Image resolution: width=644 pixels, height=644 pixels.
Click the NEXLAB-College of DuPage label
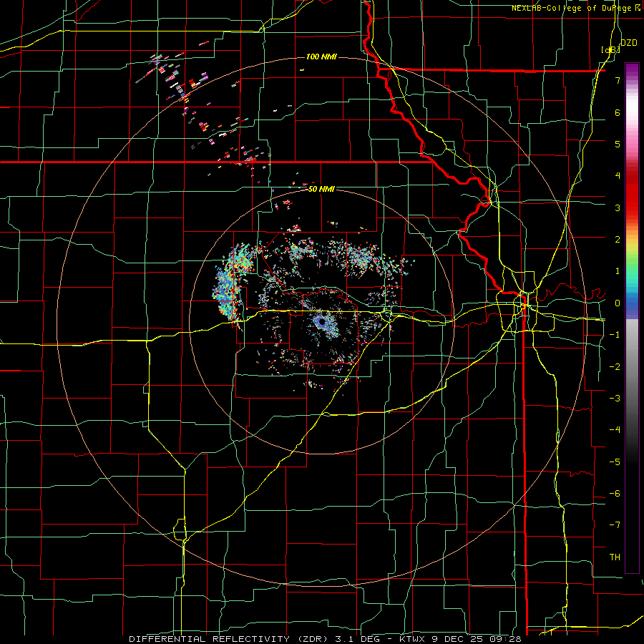pos(577,8)
